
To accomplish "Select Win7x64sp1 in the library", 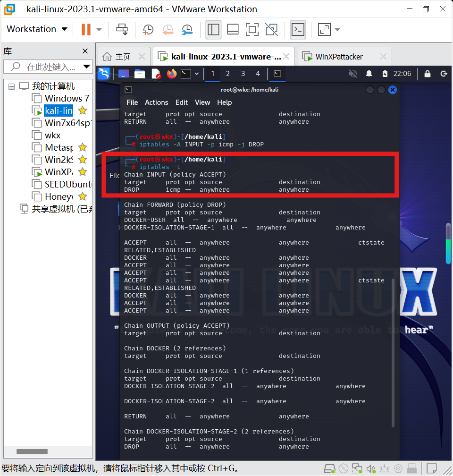I will click(62, 123).
